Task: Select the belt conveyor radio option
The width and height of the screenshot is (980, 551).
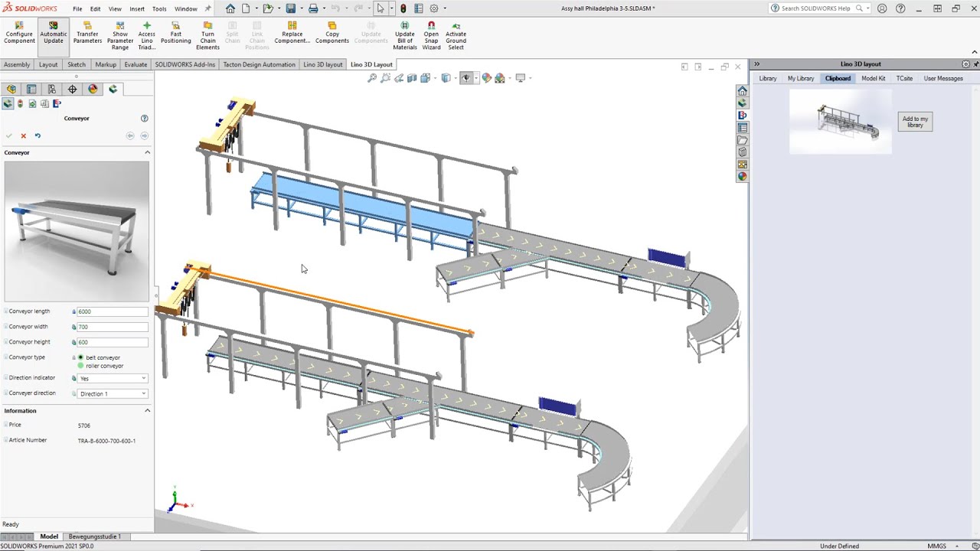Action: tap(80, 357)
